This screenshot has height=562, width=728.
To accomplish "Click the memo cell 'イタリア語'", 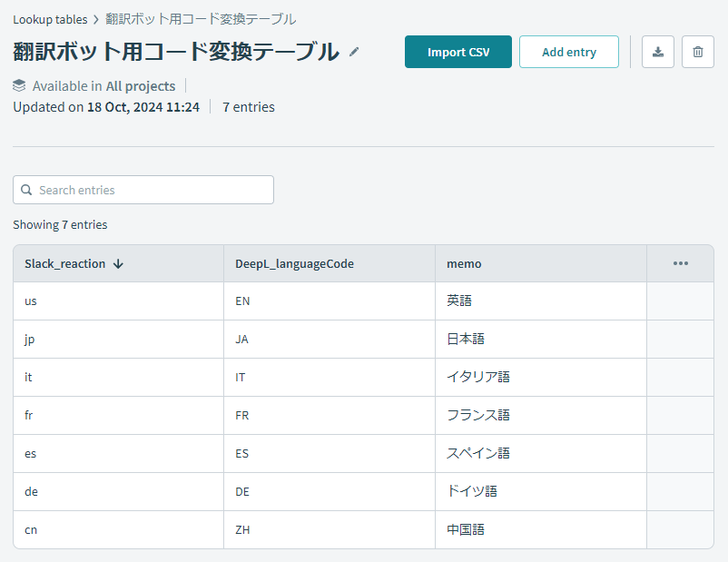I will pyautogui.click(x=541, y=377).
